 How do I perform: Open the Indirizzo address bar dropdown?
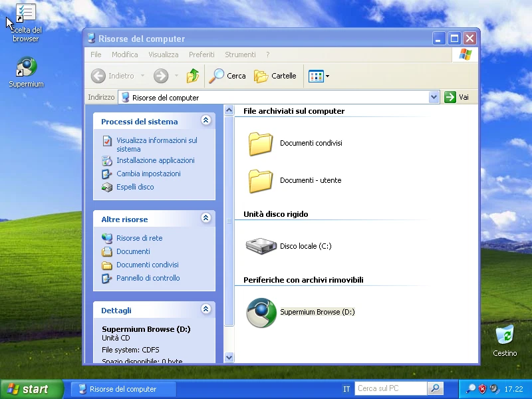point(434,96)
